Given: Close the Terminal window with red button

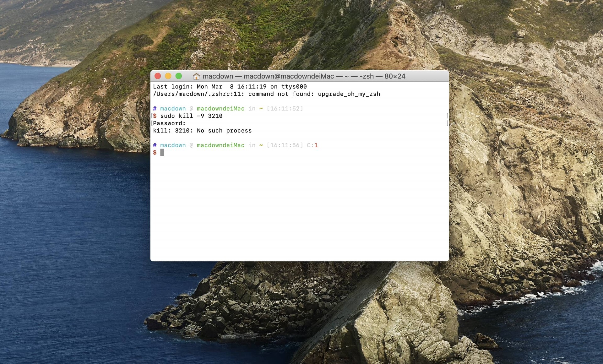Looking at the screenshot, I should click(x=158, y=76).
